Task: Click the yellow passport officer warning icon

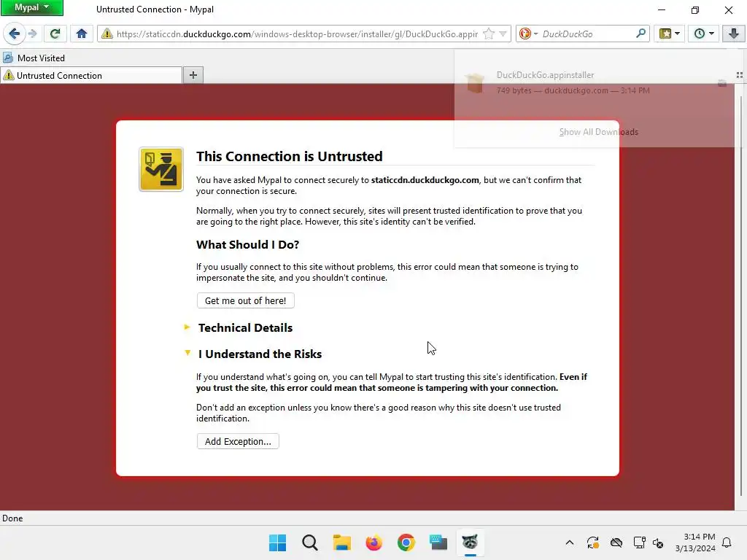Action: pyautogui.click(x=161, y=169)
